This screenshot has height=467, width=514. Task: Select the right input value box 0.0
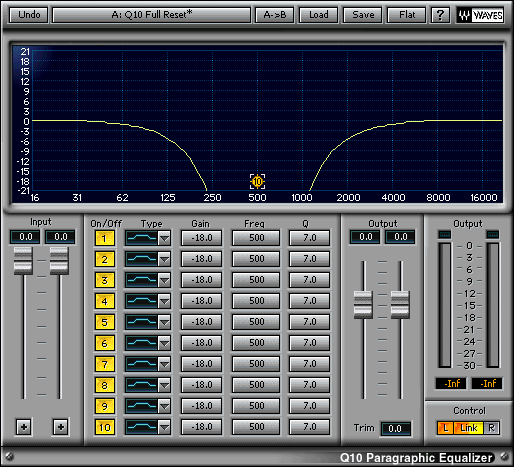(60, 237)
